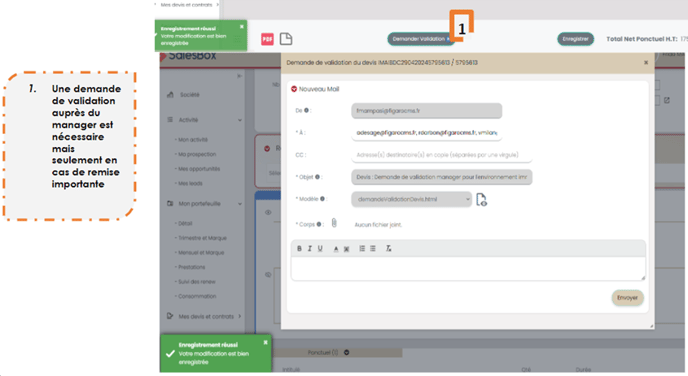
Task: Click the 'Total Net Ponctuel H.T' label
Action: (x=641, y=39)
